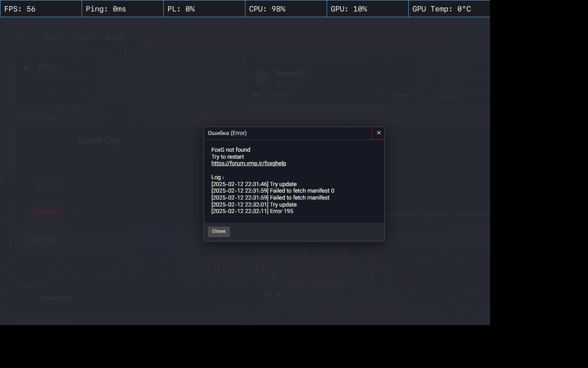
Task: Open the Forum navigation item
Action: click(x=82, y=39)
